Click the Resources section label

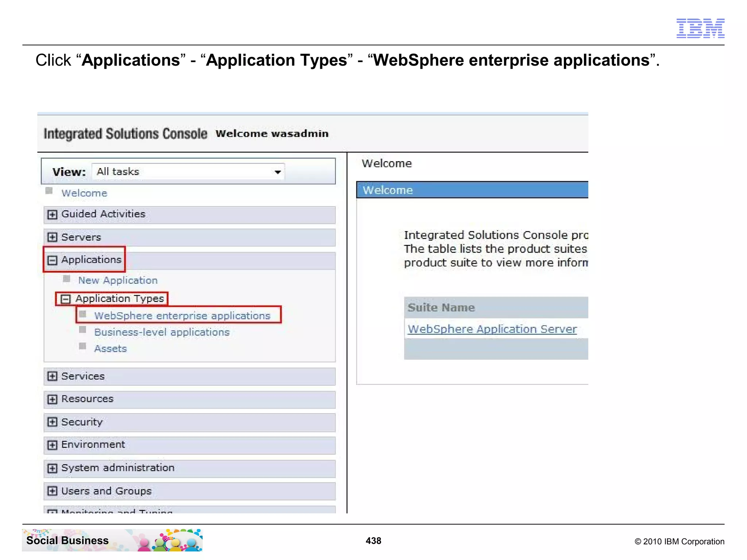87,399
